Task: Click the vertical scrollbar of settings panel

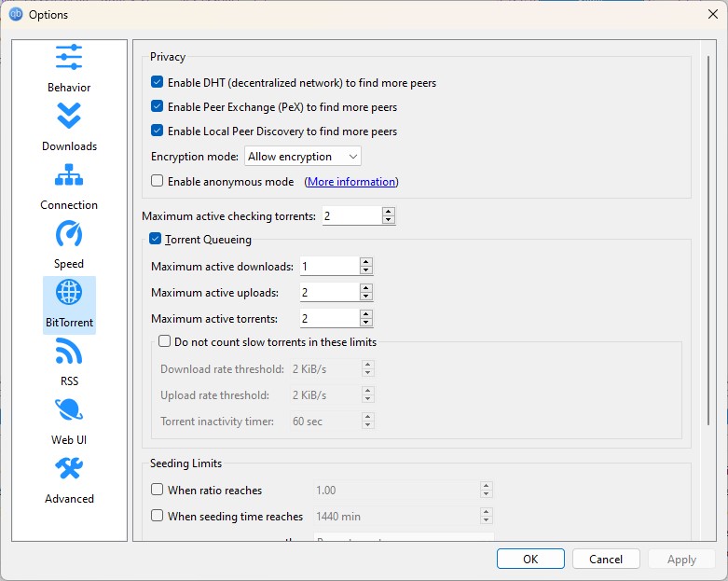Action: pyautogui.click(x=708, y=240)
